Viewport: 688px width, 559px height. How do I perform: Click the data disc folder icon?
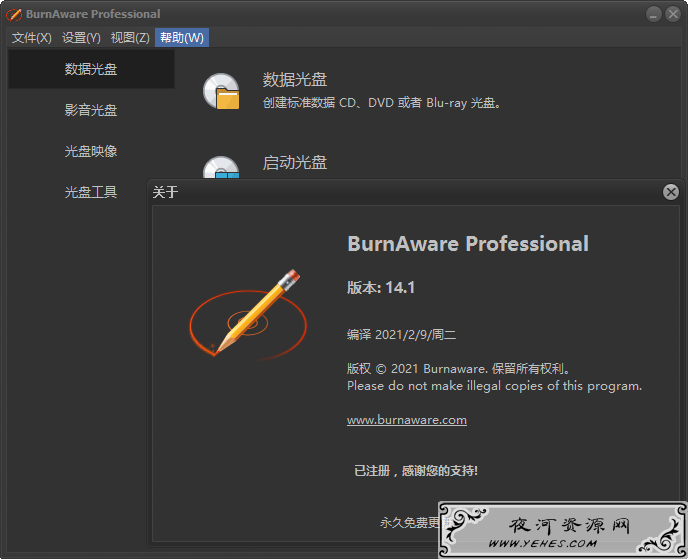(x=221, y=91)
